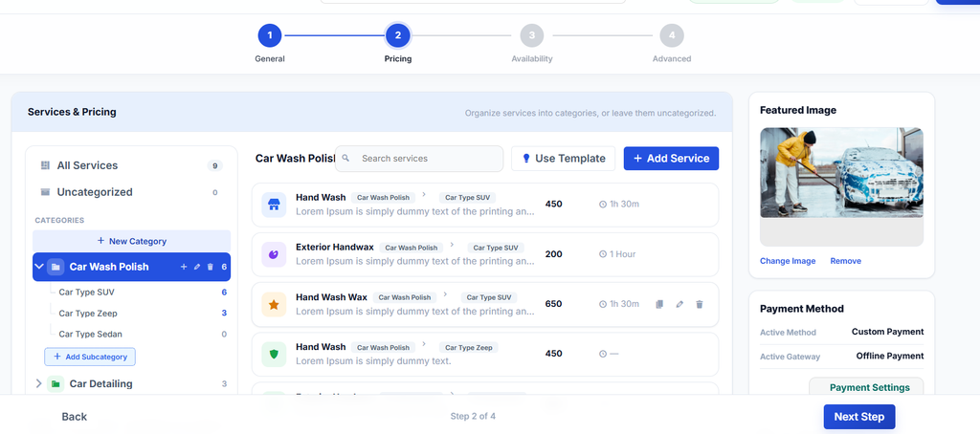The image size is (980, 434).
Task: Expand the Car Detailing category chevron
Action: [38, 383]
